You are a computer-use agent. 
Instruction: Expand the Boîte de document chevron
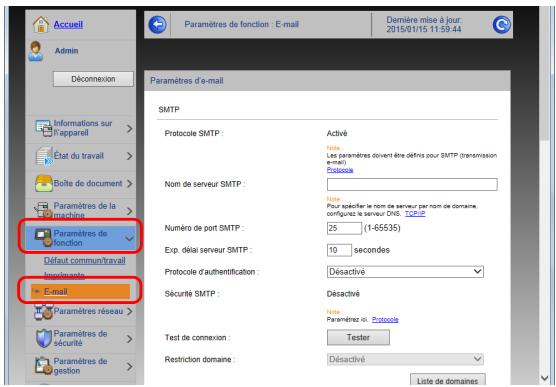(x=129, y=183)
